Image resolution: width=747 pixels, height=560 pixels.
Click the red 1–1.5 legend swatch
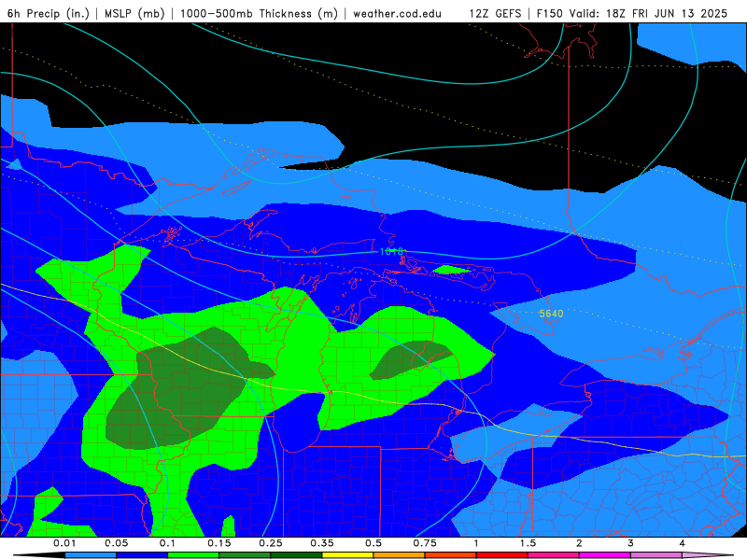pos(502,555)
